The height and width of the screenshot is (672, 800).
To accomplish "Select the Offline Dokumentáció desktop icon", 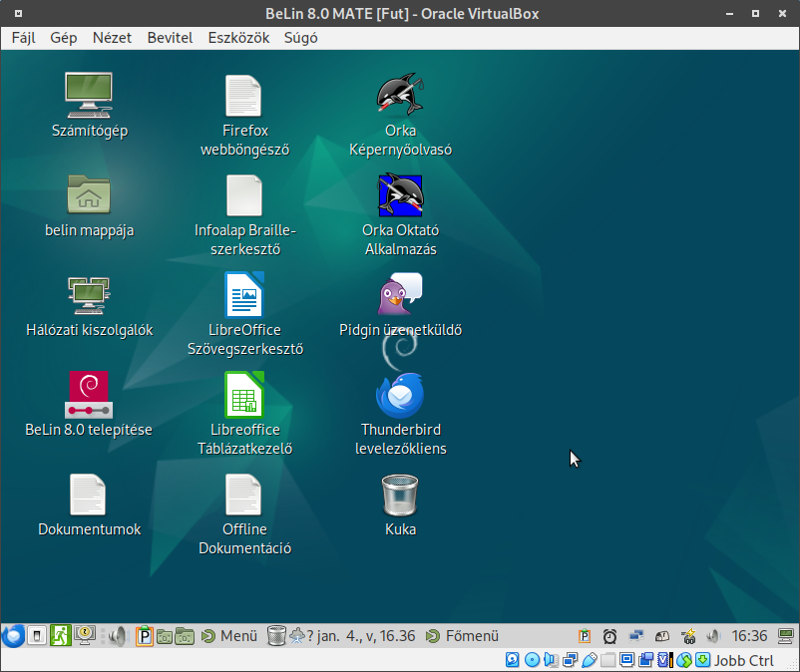I will (245, 513).
